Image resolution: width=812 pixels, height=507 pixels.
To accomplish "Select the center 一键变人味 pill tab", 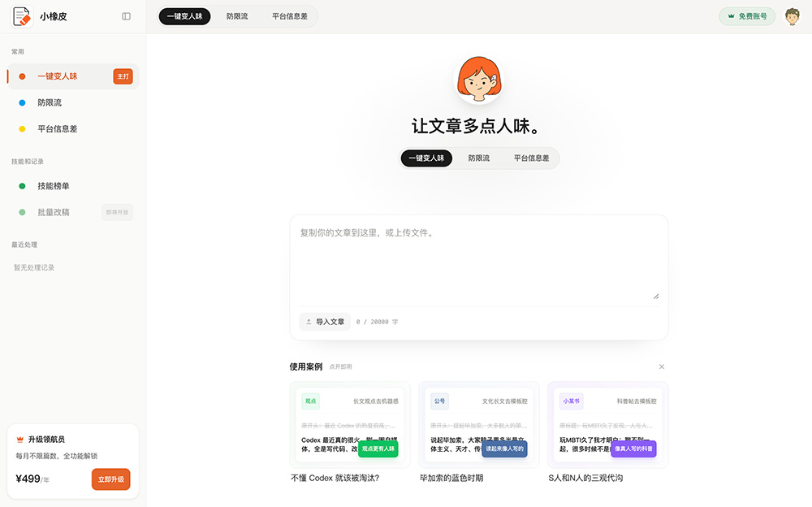I will point(427,158).
